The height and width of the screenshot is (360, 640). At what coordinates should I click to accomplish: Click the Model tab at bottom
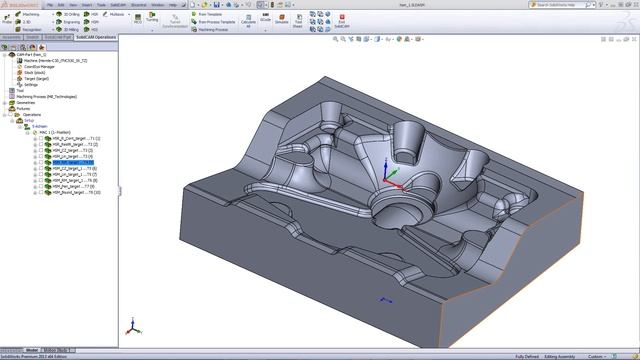[31, 350]
